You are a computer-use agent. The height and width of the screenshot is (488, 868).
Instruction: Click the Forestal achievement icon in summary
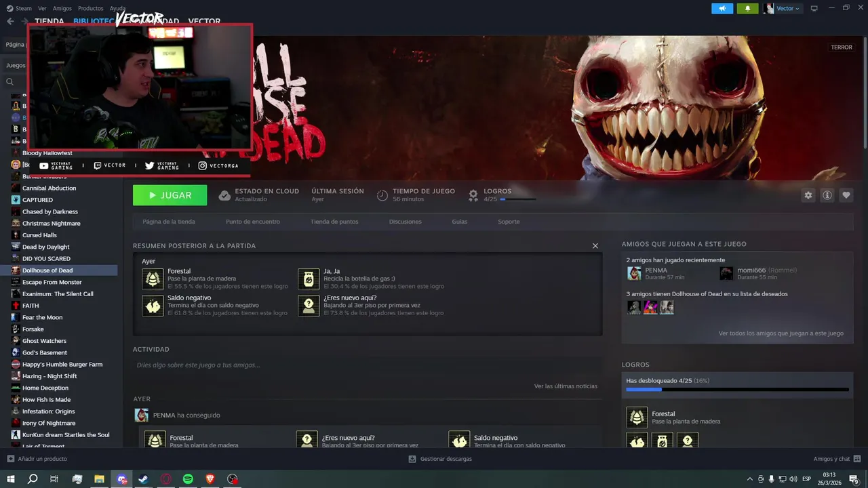pos(153,279)
